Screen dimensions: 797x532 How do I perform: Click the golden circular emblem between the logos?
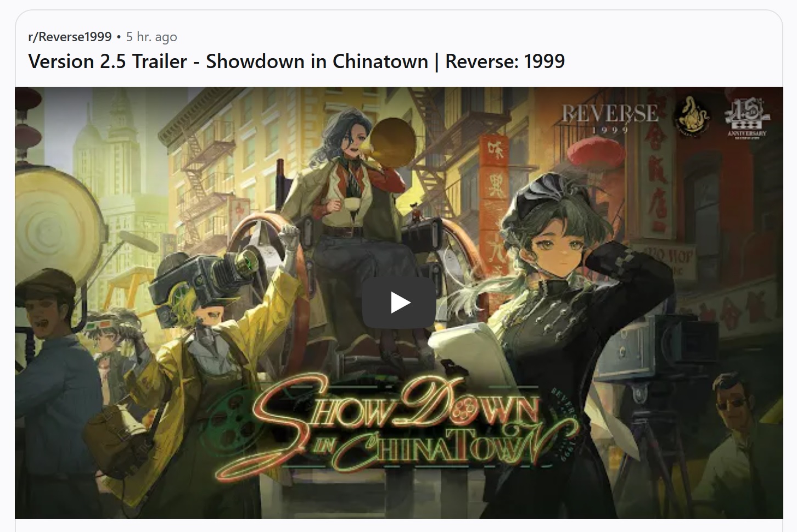coord(691,117)
